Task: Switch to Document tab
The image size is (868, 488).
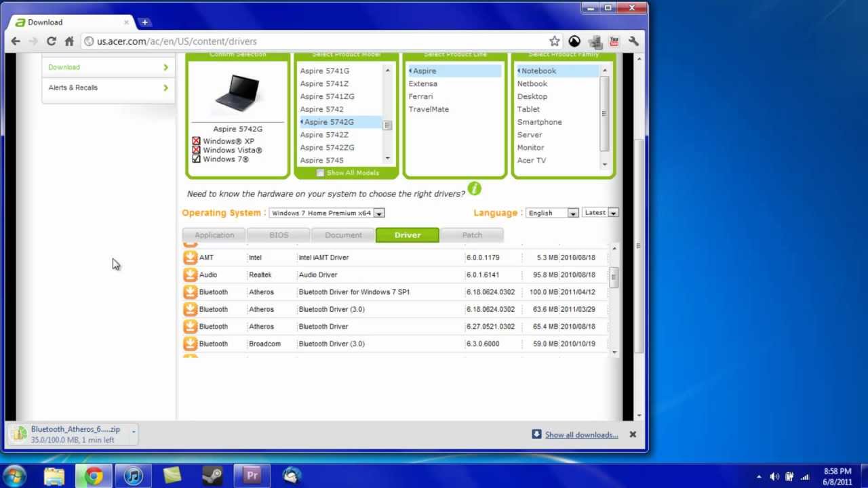Action: click(343, 235)
